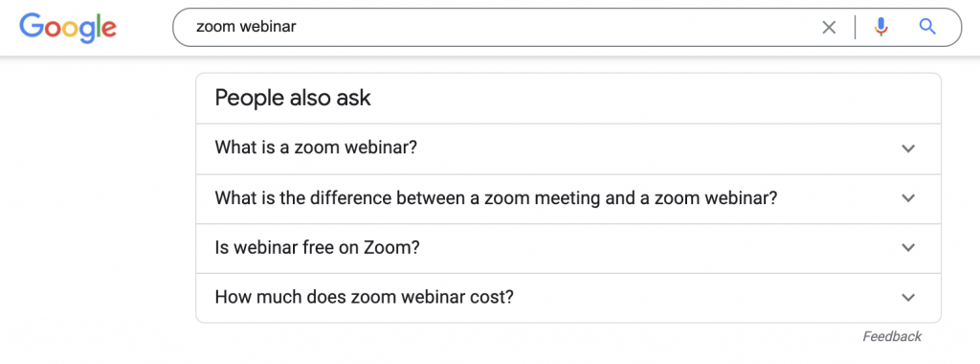Image resolution: width=980 pixels, height=364 pixels.
Task: Send feedback via the Feedback link
Action: (x=892, y=336)
